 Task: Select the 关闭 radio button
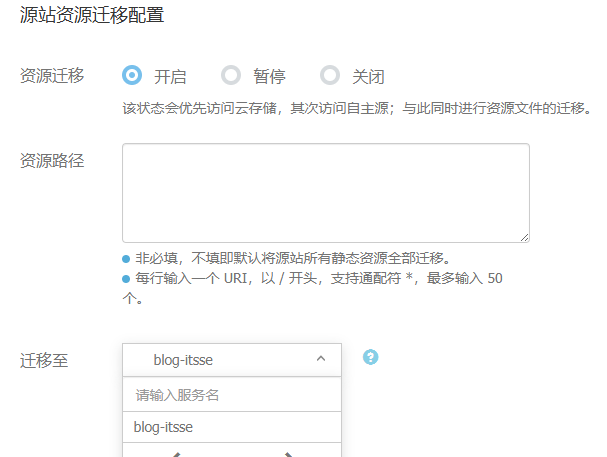[x=330, y=75]
